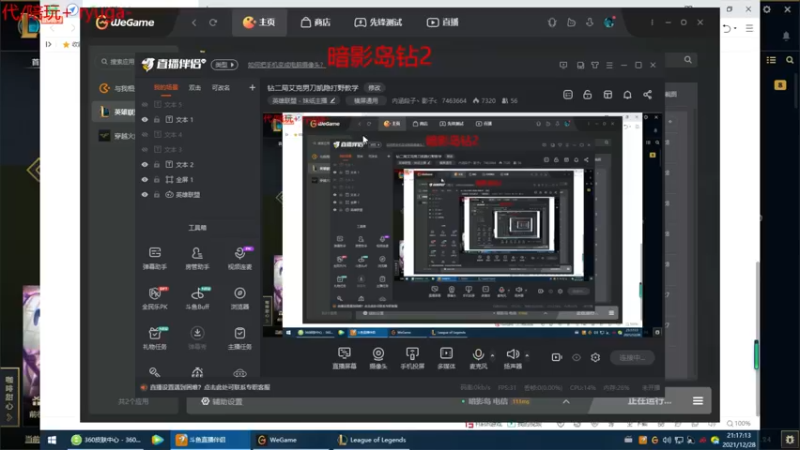Click the 扬声器 speaker icon
The image size is (800, 450).
click(512, 354)
